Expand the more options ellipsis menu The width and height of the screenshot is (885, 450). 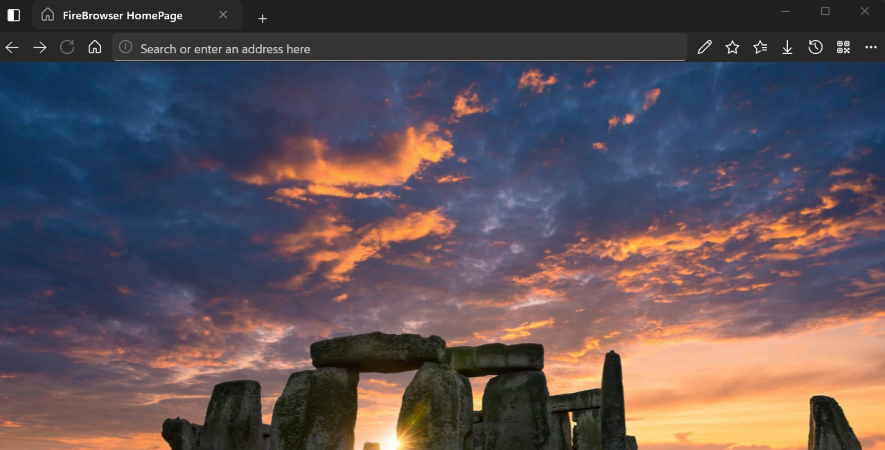(x=871, y=47)
